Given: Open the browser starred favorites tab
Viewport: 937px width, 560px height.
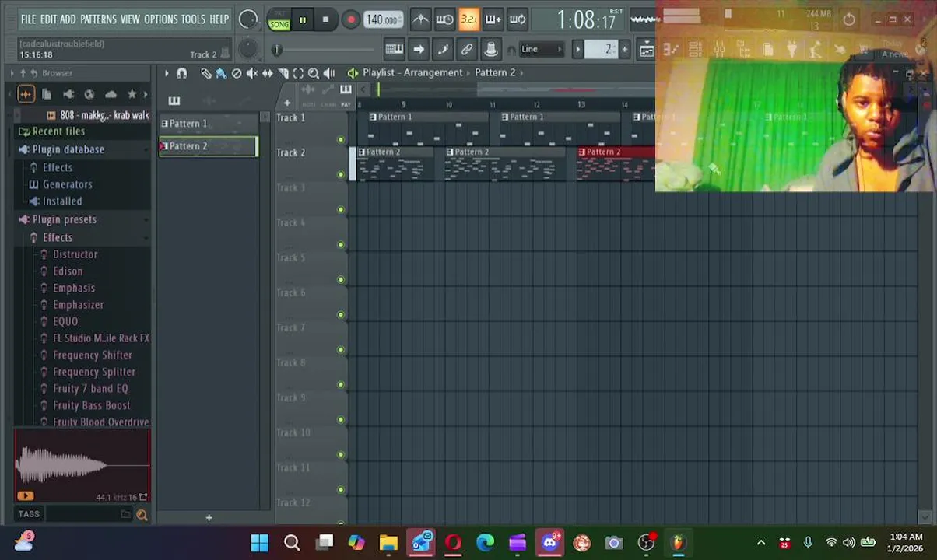Looking at the screenshot, I should point(132,94).
